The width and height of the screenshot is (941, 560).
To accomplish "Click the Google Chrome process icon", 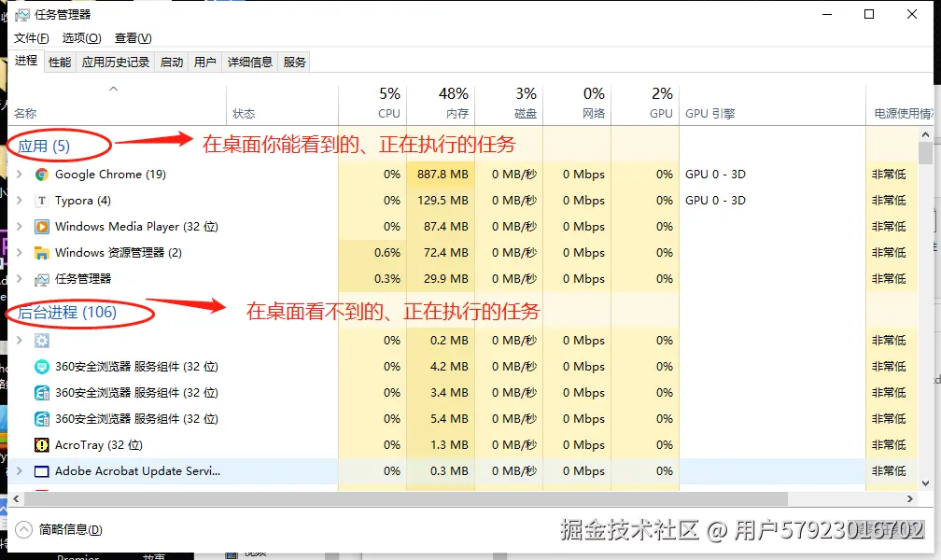I will (x=41, y=175).
